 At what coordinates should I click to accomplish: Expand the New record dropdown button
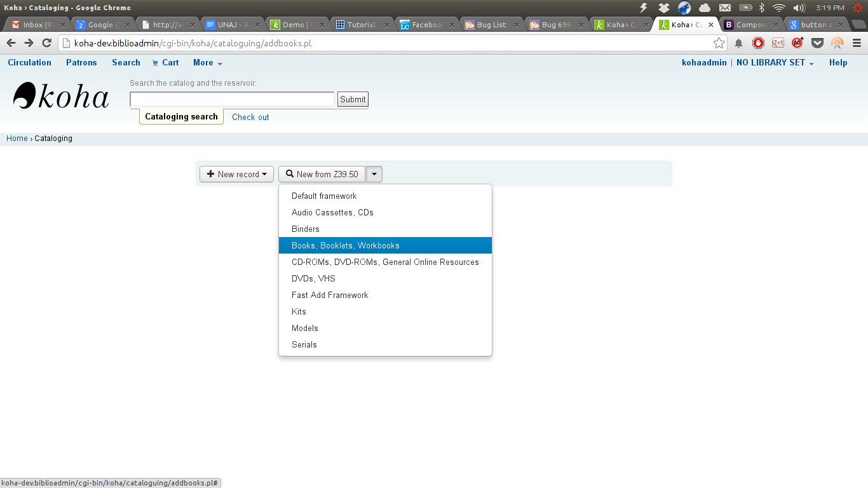[236, 174]
